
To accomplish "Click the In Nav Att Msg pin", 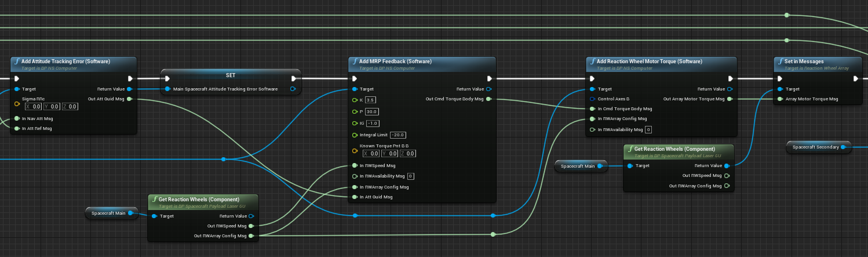I will 17,118.
